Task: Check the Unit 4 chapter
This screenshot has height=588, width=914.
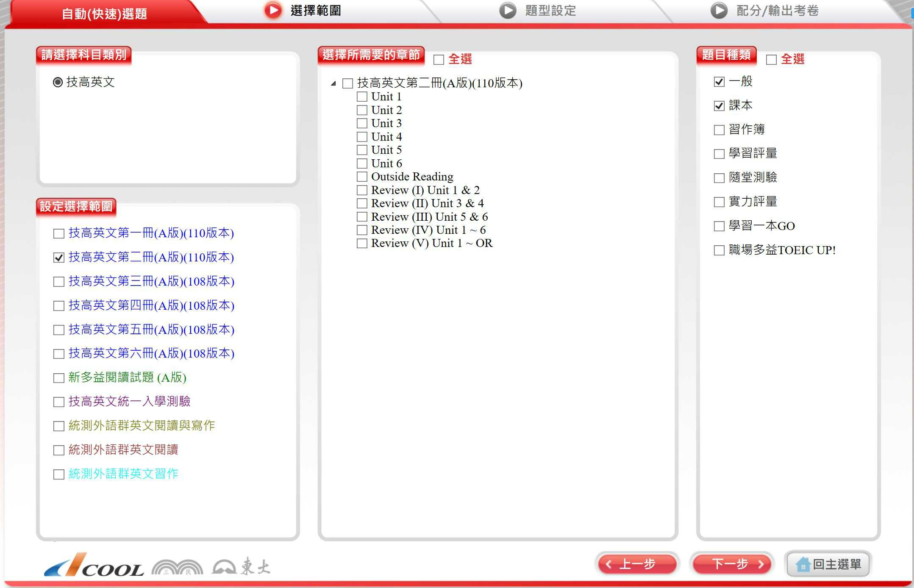Action: [x=362, y=137]
